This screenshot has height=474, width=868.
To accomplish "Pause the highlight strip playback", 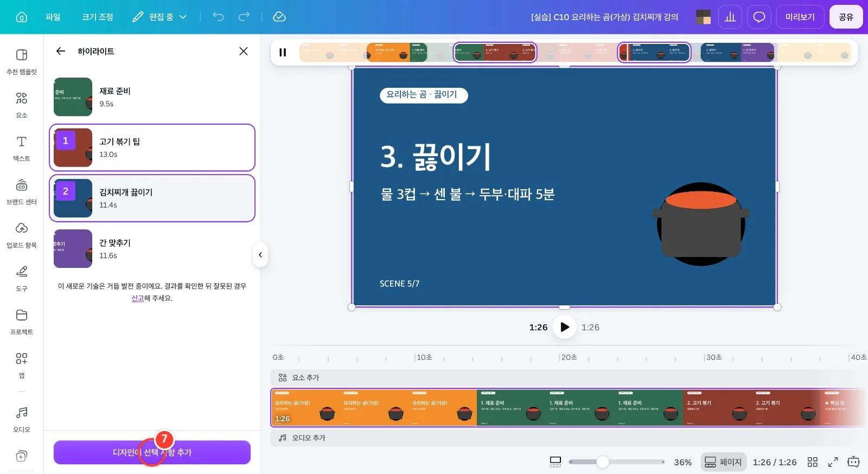I will click(283, 52).
